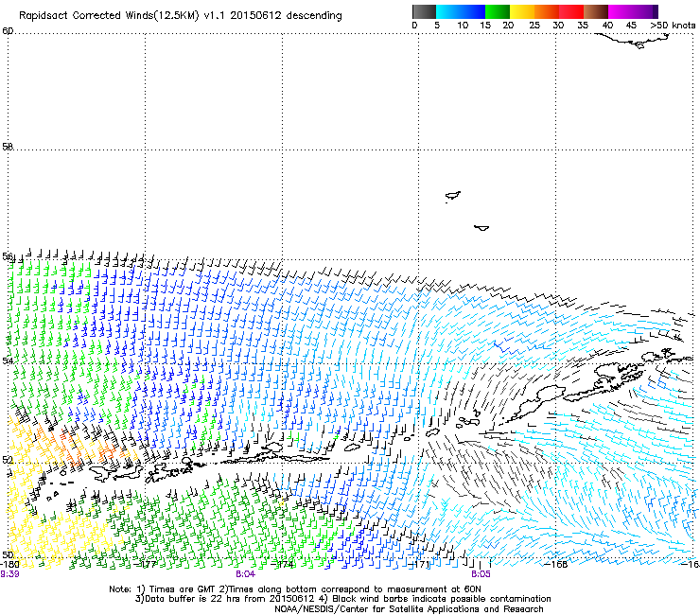The width and height of the screenshot is (700, 615).
Task: Click the '>50 knots' legend label
Action: click(673, 26)
